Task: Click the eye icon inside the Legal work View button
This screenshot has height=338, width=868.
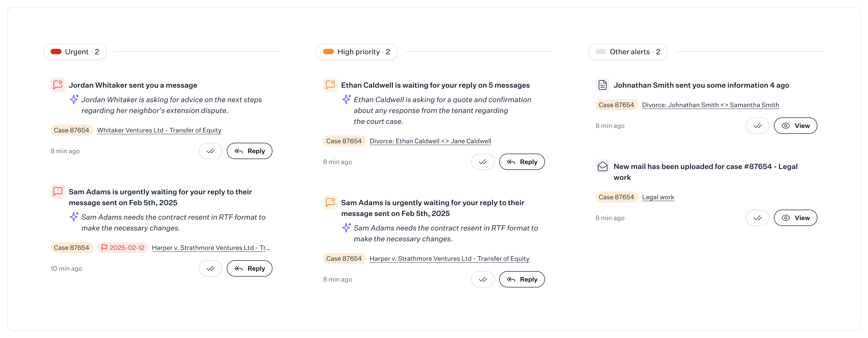Action: click(x=786, y=218)
